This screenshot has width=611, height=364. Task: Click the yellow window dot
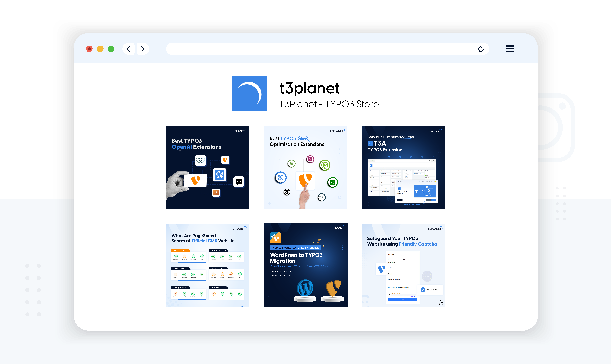click(100, 49)
